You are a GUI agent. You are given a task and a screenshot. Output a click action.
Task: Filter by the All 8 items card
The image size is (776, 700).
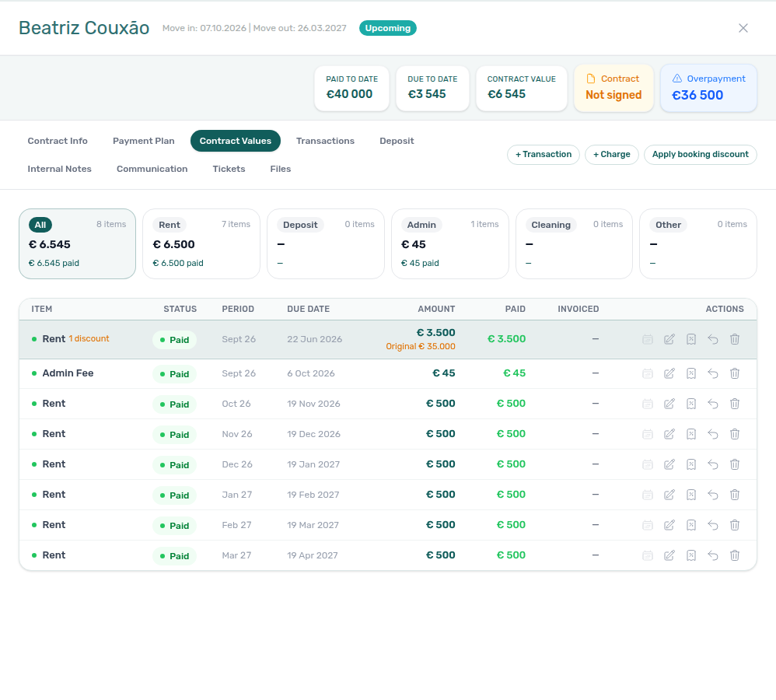(77, 243)
